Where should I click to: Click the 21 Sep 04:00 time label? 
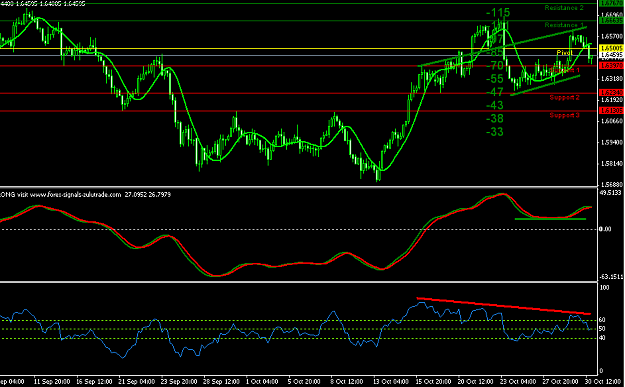coord(138,381)
